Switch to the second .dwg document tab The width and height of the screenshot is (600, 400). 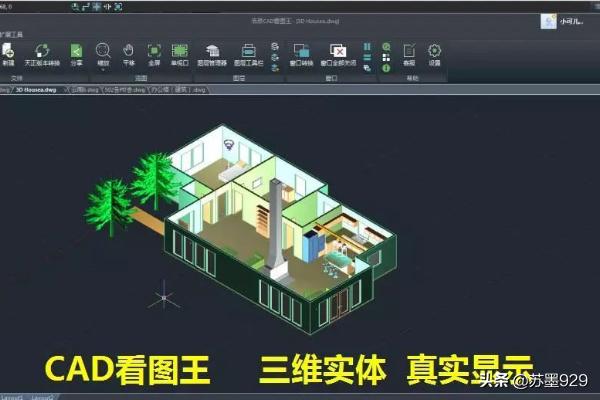coord(85,90)
